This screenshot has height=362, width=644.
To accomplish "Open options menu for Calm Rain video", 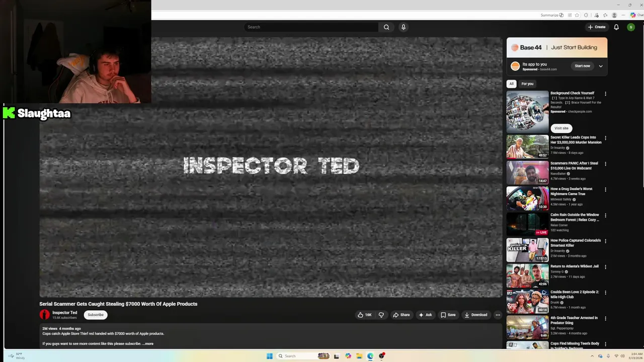I will coord(605,215).
